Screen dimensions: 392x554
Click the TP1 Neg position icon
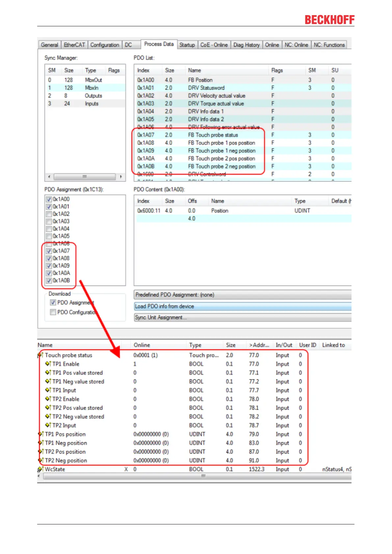coord(41,443)
